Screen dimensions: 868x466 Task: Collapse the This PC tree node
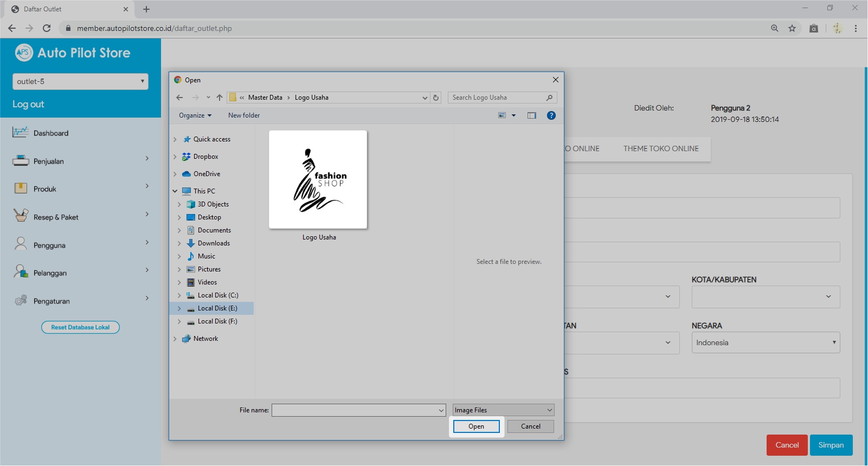[x=175, y=191]
